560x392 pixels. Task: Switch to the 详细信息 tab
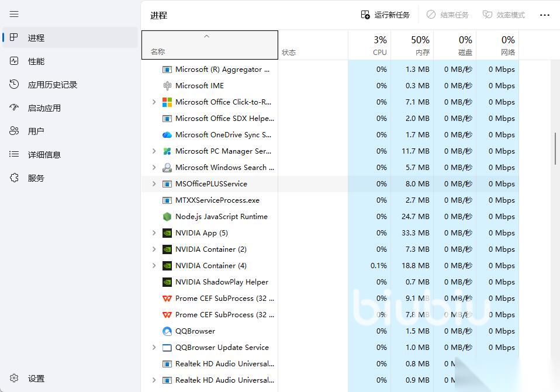(x=70, y=155)
